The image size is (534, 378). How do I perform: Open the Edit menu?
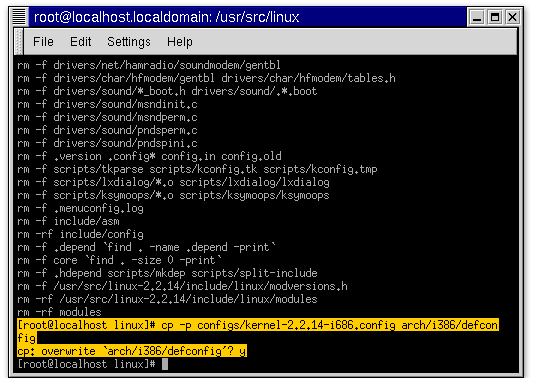click(80, 42)
